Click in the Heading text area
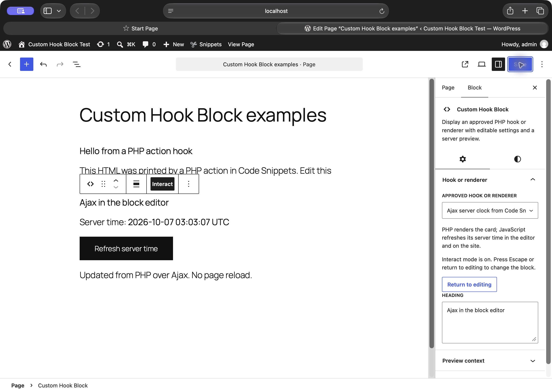Screen dimensions: 552x392 click(x=490, y=323)
